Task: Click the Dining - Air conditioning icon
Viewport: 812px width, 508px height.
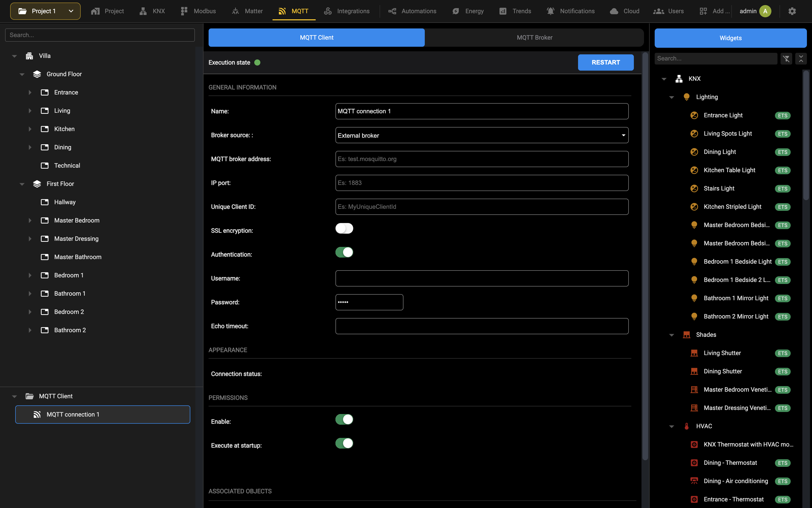Action: coord(694,481)
